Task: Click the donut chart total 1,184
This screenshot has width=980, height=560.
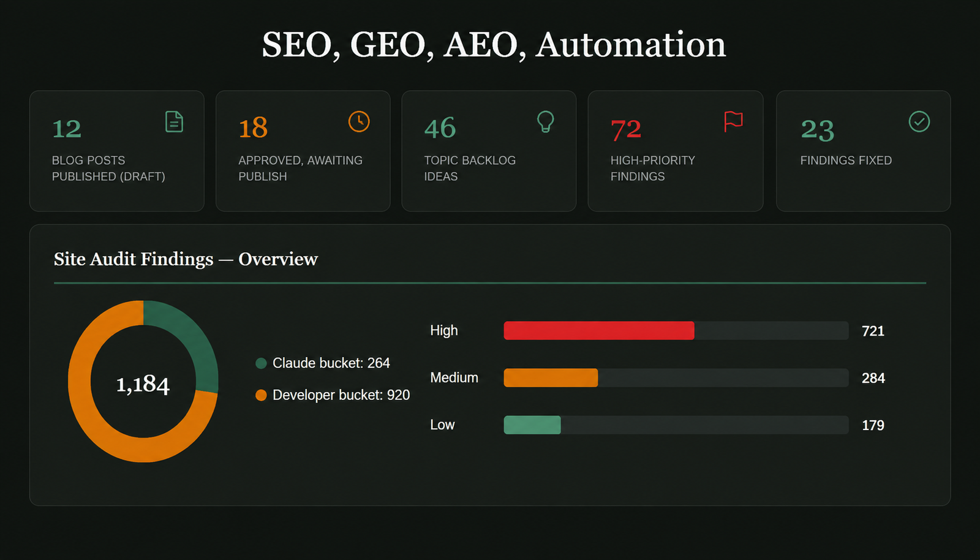Action: (143, 384)
